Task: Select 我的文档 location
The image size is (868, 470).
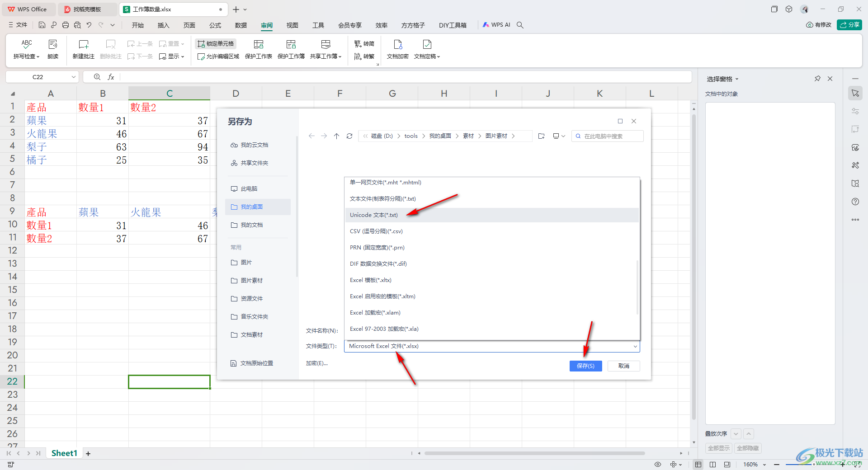Action: coord(258,225)
